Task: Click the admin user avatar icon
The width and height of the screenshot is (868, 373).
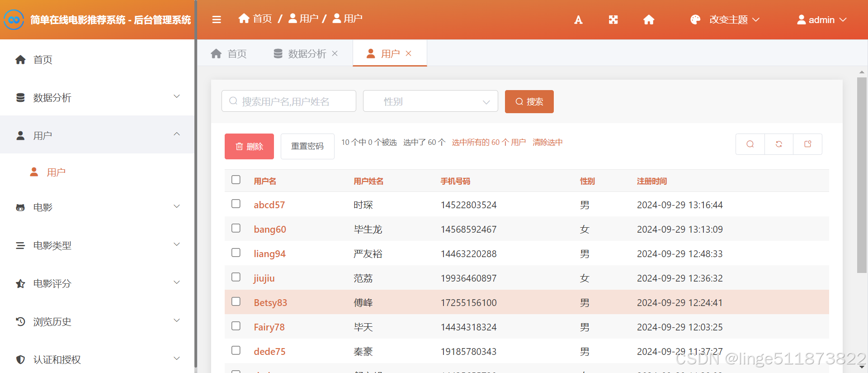Action: (x=801, y=19)
